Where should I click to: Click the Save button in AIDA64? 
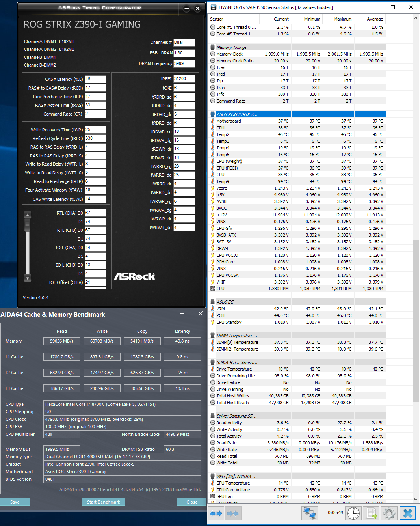[15, 502]
